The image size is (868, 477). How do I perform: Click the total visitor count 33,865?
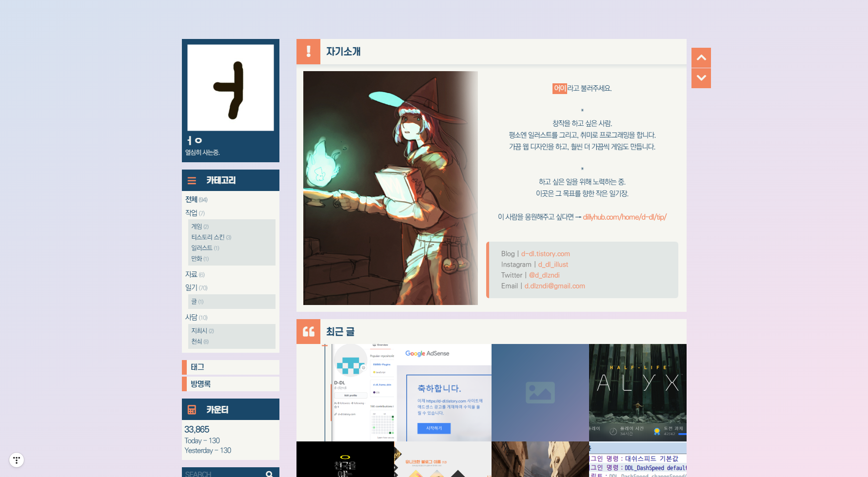[x=197, y=429]
